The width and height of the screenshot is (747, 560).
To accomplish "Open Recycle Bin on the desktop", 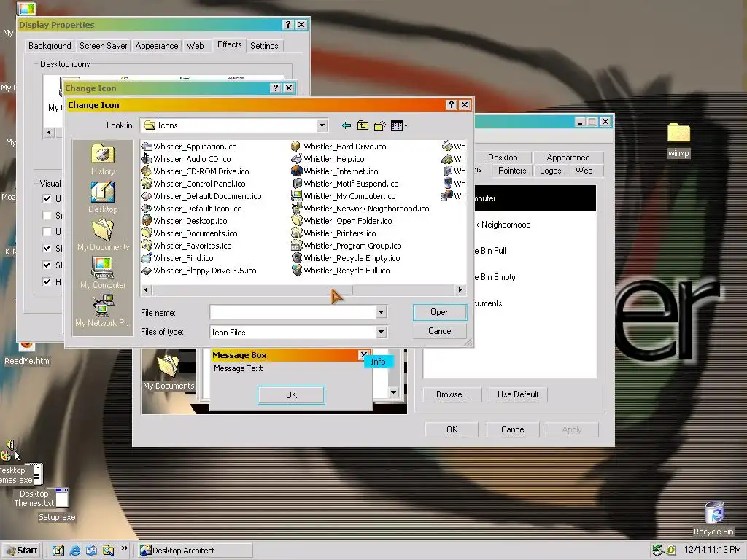I will [713, 519].
